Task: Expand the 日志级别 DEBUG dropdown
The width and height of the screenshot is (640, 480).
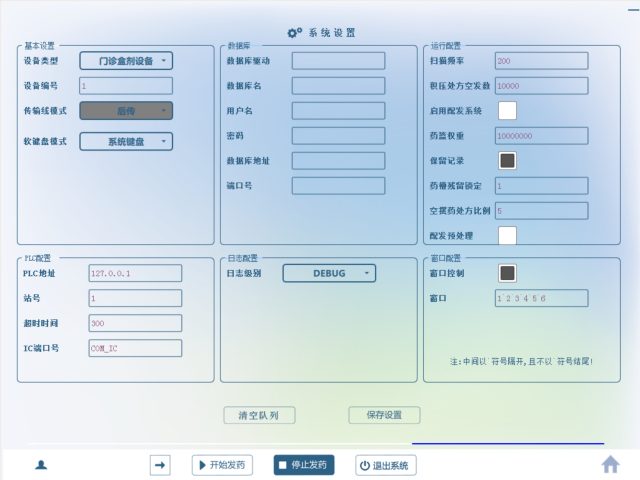Action: (329, 273)
